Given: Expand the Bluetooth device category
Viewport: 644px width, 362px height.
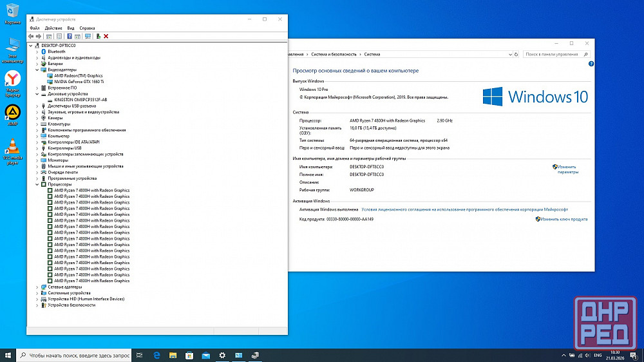Looking at the screenshot, I should (37, 52).
